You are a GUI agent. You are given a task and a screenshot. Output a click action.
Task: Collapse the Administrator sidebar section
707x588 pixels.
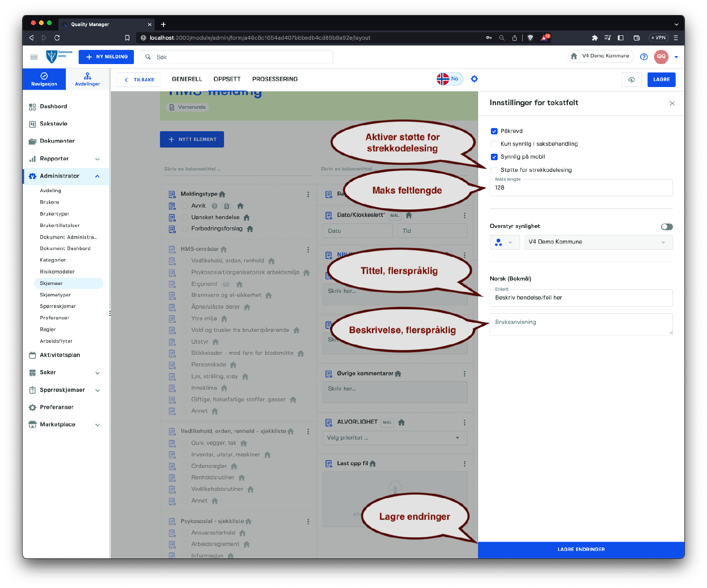click(97, 176)
